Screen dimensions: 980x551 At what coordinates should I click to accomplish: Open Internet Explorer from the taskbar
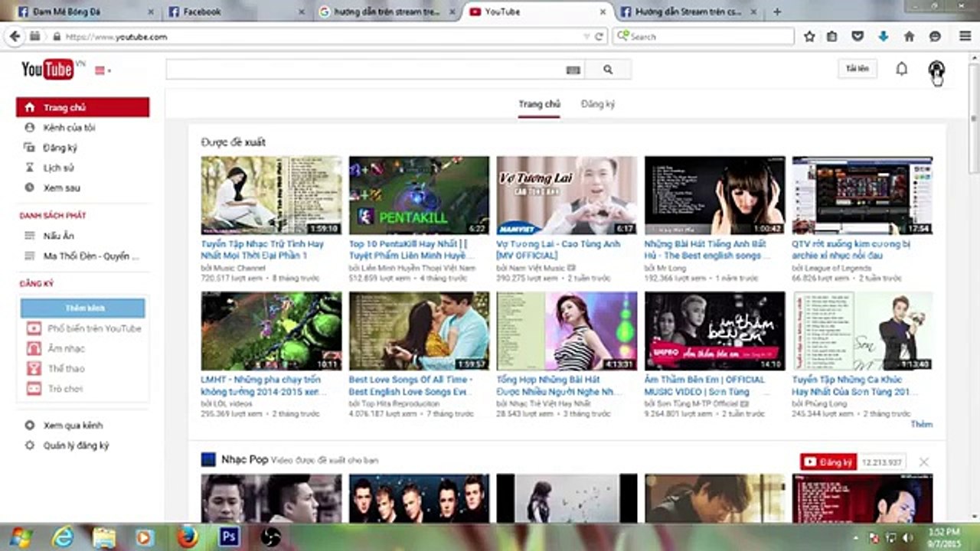63,537
